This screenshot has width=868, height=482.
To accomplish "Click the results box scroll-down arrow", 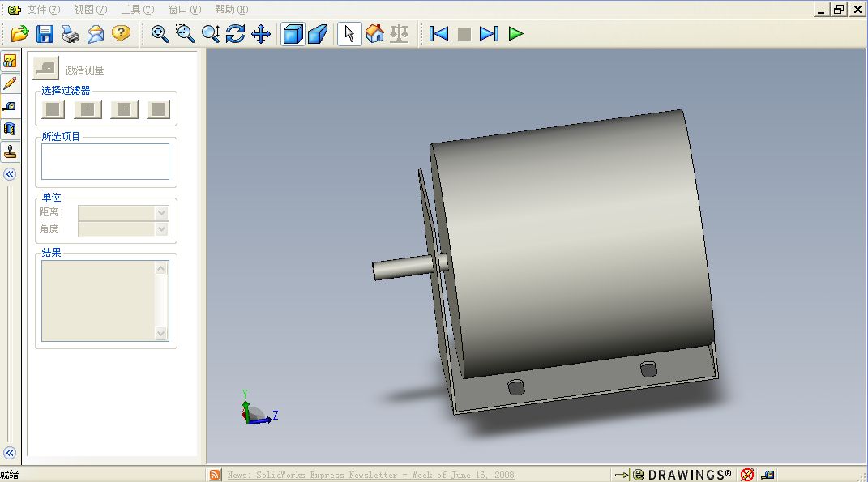I will tap(161, 333).
